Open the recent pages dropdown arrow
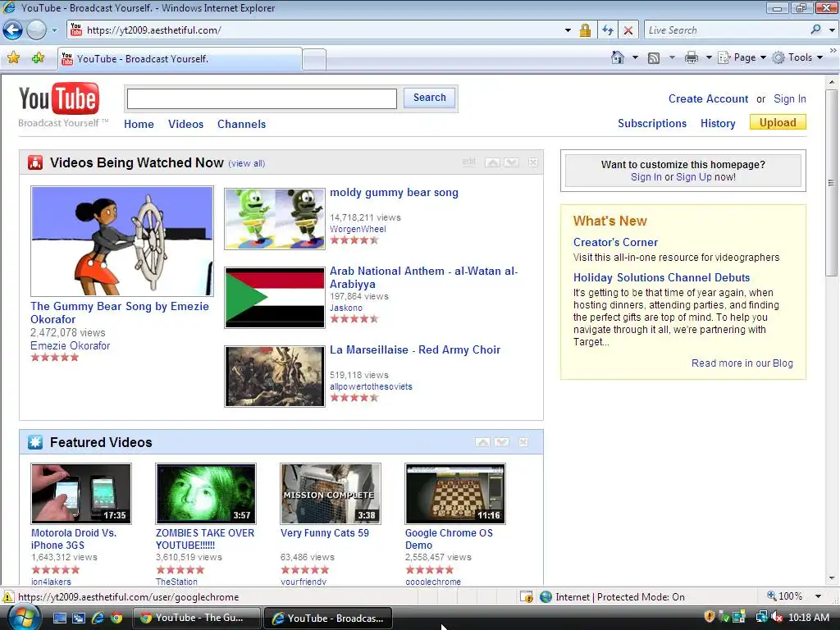Screen dimensions: 840x630 click(54, 30)
